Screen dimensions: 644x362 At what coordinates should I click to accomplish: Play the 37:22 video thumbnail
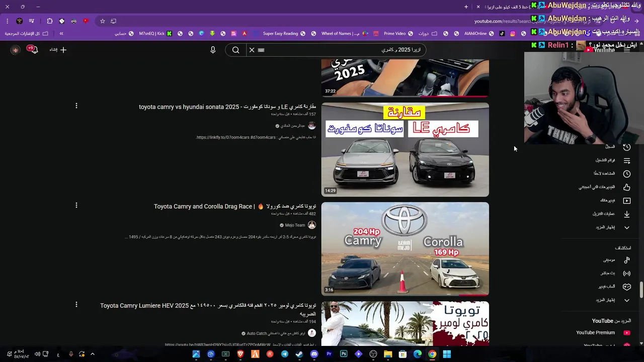pos(405,78)
